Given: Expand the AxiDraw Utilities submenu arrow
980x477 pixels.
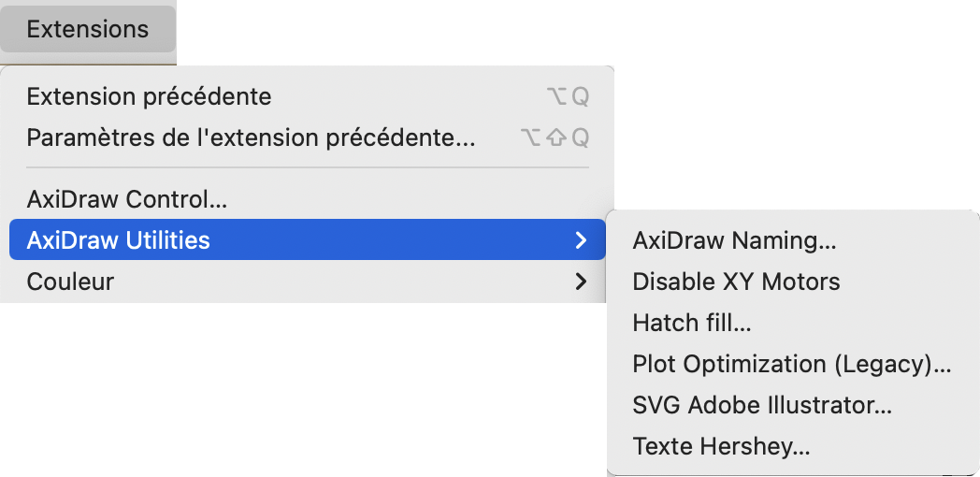Looking at the screenshot, I should [582, 240].
